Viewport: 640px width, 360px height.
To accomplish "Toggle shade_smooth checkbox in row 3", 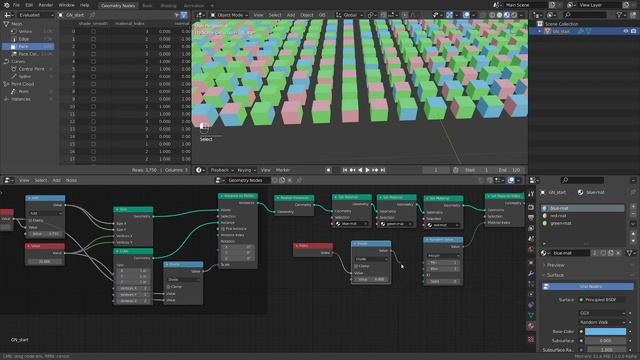I will (93, 54).
